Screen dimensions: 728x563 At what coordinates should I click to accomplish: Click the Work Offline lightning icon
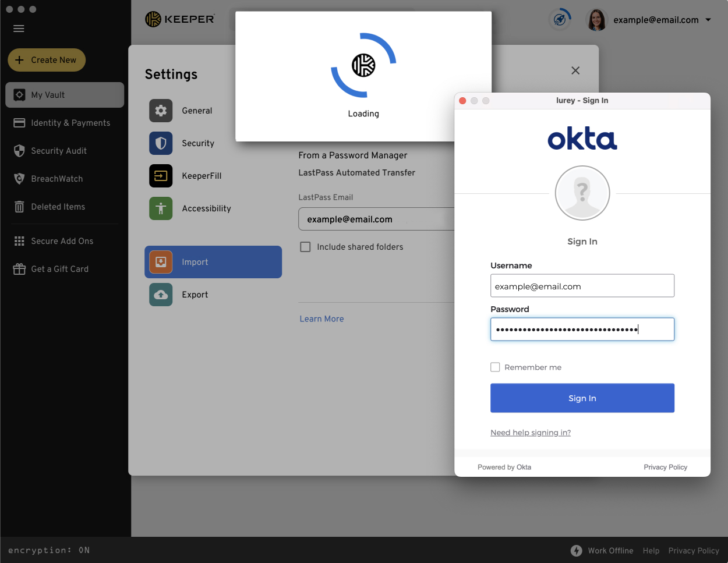point(576,551)
